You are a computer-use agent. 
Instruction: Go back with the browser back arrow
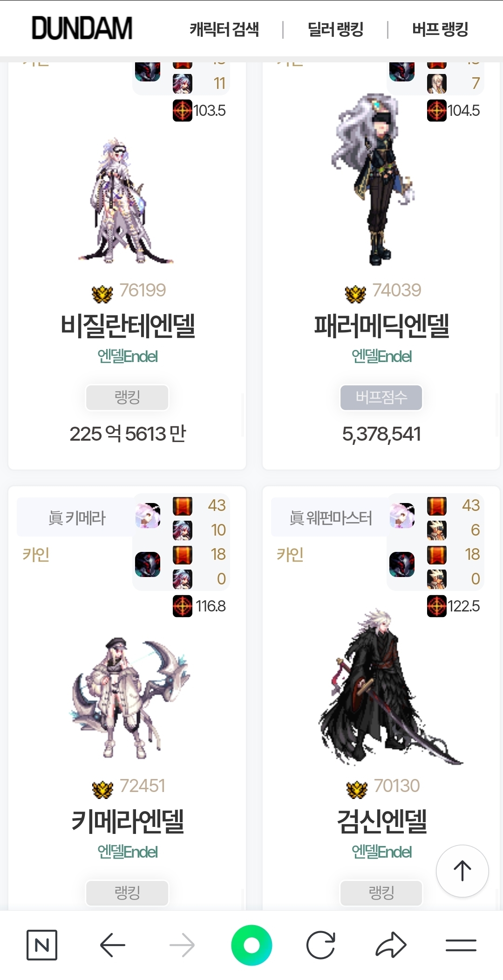point(113,945)
